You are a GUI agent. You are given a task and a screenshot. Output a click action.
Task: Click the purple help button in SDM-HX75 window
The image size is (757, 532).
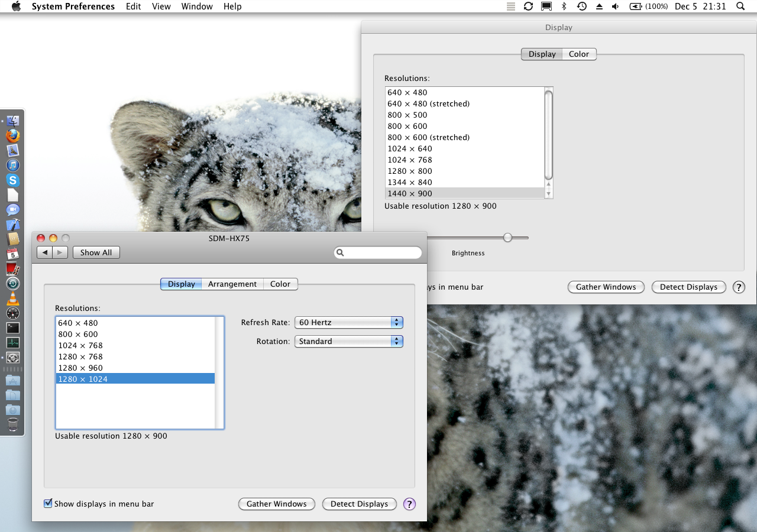point(409,504)
